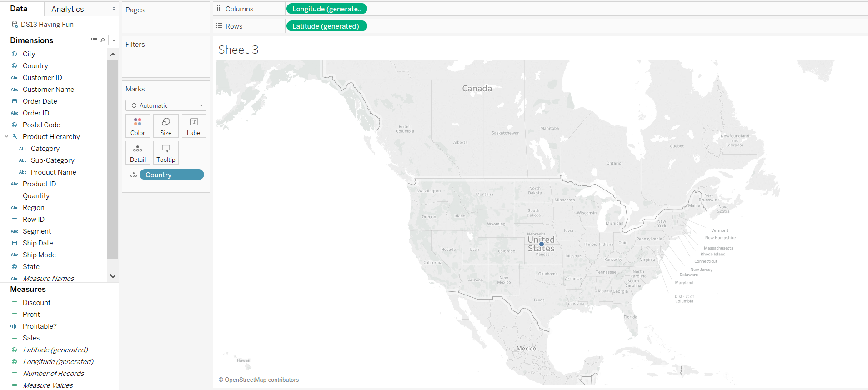
Task: Click the dimensions search magnifier icon
Action: pyautogui.click(x=103, y=40)
